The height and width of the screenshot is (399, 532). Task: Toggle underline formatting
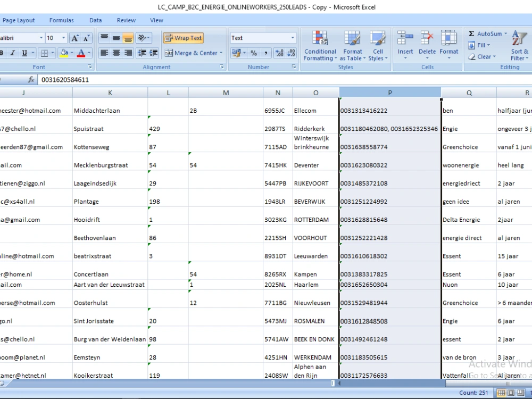point(24,53)
